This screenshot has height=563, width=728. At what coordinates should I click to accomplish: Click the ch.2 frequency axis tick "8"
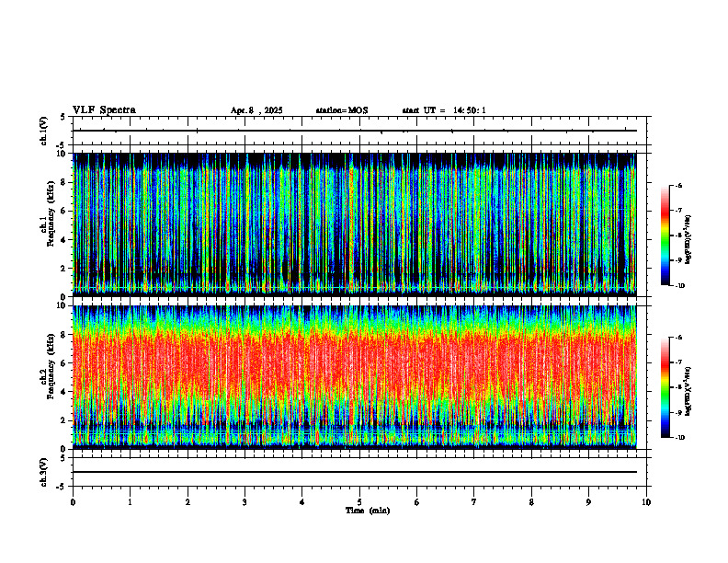click(64, 335)
